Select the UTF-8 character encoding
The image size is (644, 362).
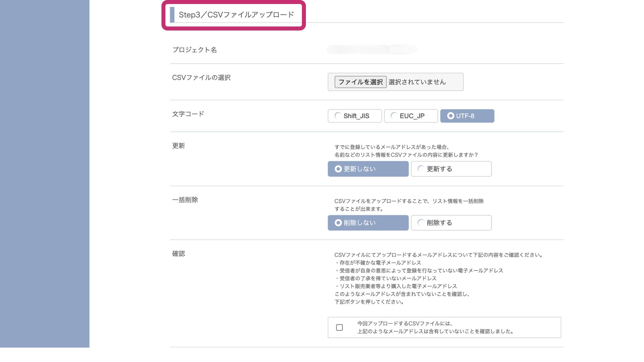[x=467, y=116]
